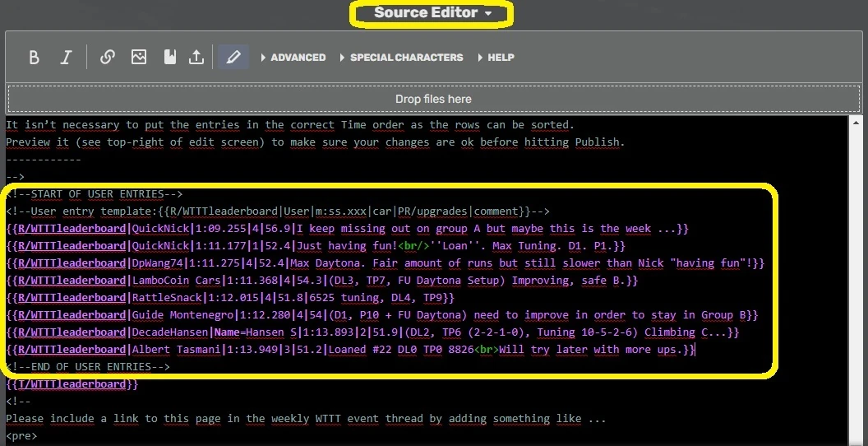Click 'Improving, safe B.' comment text
This screenshot has height=446, width=868.
click(x=569, y=281)
